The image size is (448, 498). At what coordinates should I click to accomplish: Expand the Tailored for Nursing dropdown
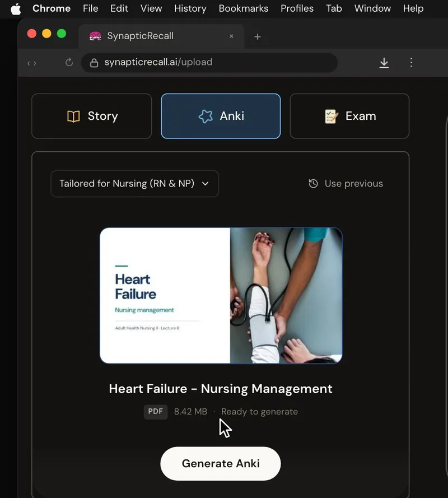[134, 184]
